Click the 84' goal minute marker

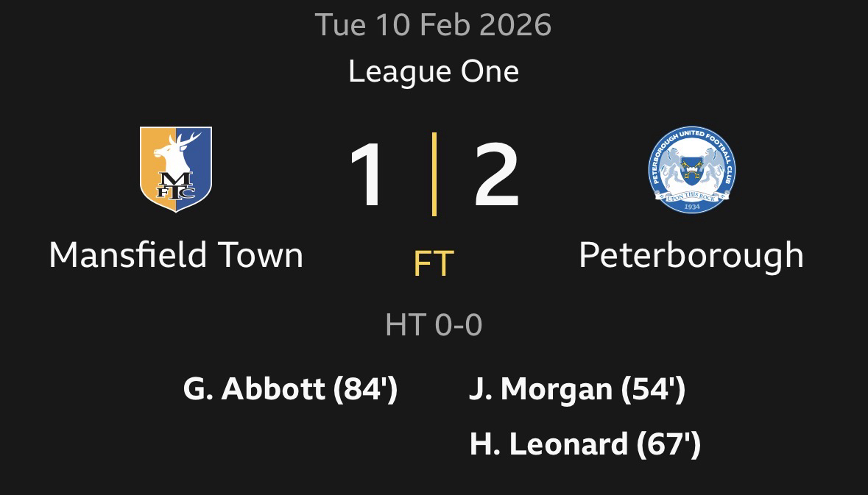click(366, 389)
